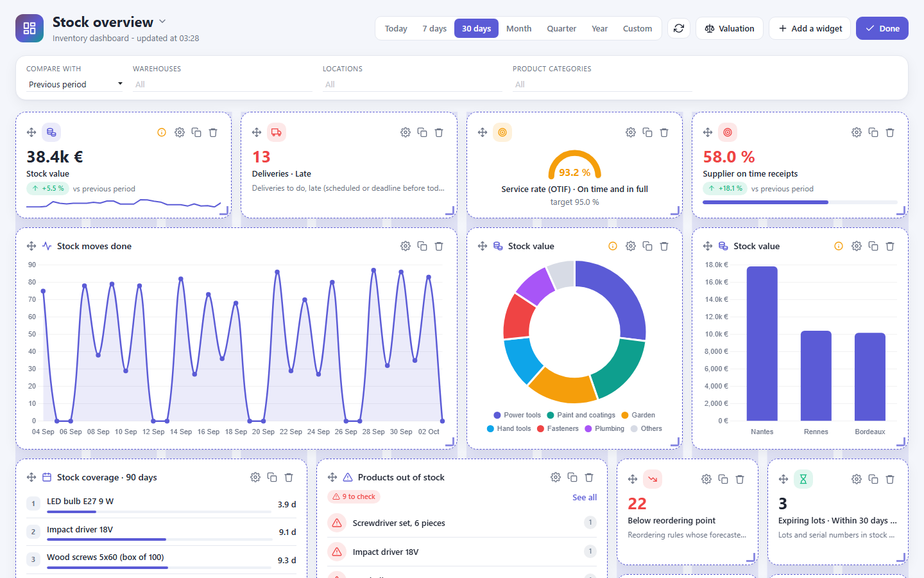Viewport: 924px width, 578px height.
Task: Show info icon on Stock value donut widget
Action: (x=613, y=246)
